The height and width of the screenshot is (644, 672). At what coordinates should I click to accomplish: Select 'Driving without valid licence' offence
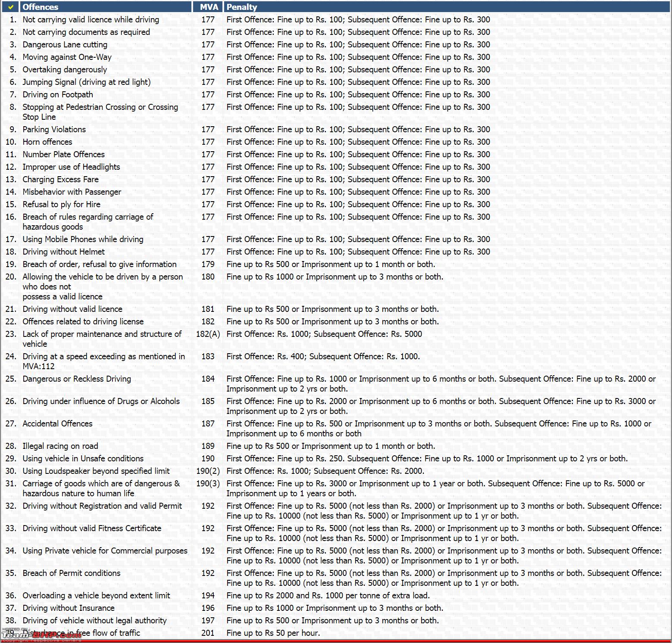pos(72,309)
